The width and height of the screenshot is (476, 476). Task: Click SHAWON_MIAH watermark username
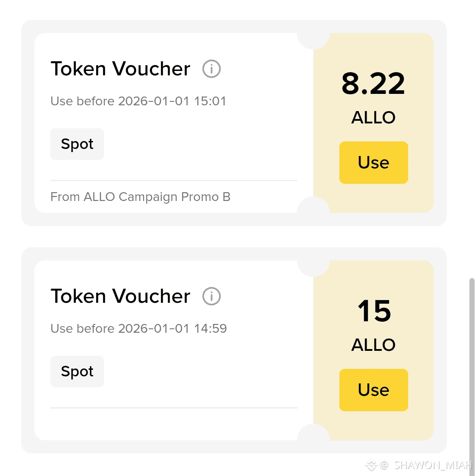pos(434,465)
